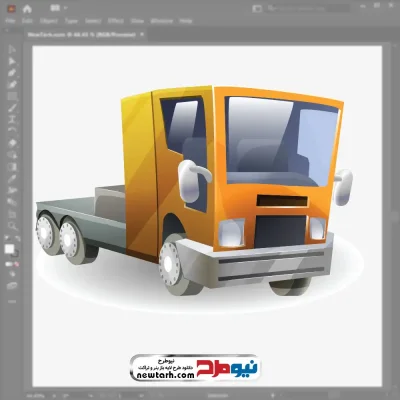Swap fill and stroke colors
This screenshot has width=400, height=400.
click(x=18, y=239)
